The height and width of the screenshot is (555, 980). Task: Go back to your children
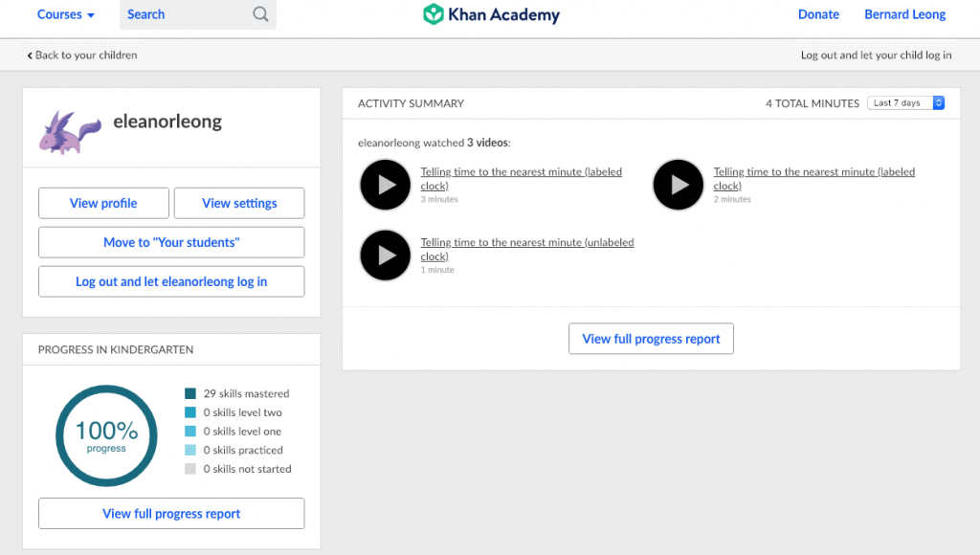(82, 55)
